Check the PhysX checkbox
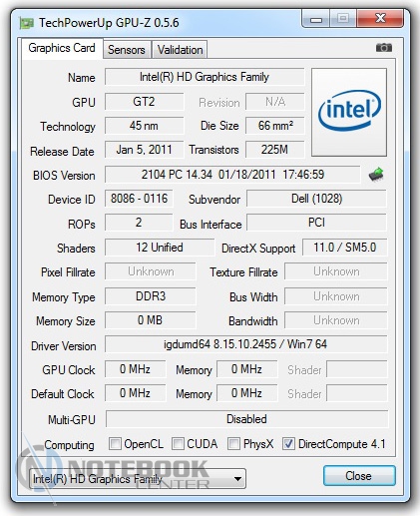Viewport: 420px width, 516px height. tap(233, 444)
